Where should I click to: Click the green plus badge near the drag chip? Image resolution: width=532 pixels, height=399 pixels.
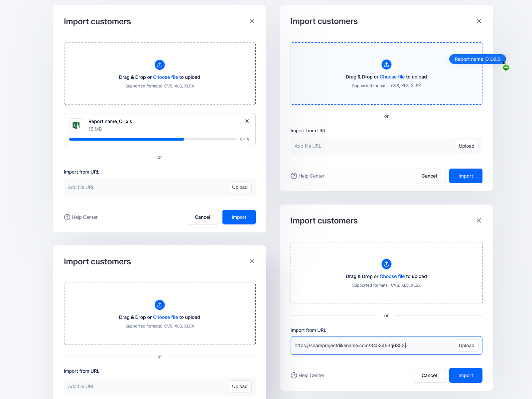pos(506,67)
